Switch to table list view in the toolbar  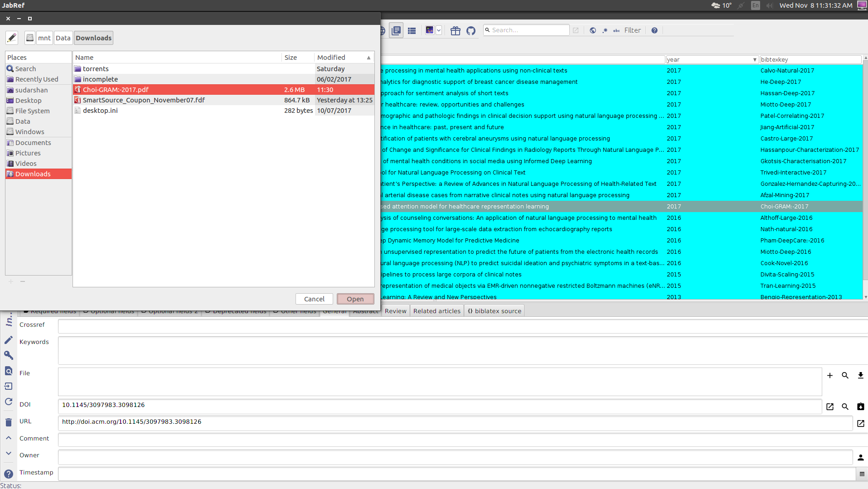[412, 30]
